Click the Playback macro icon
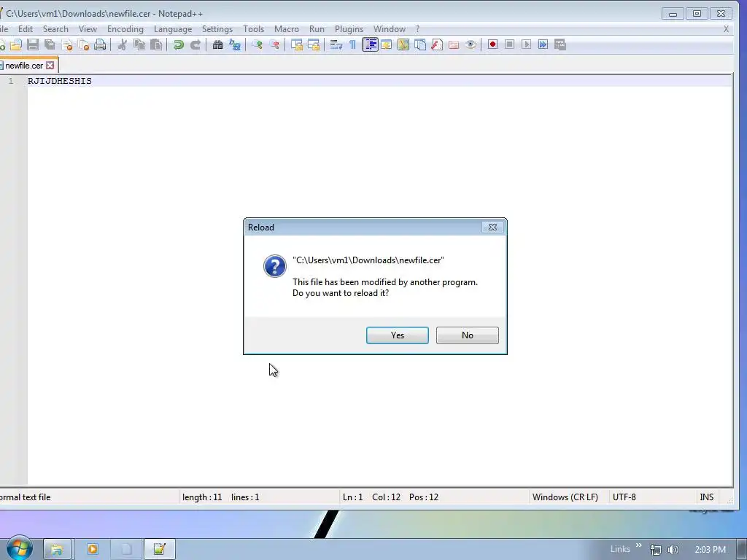 [x=526, y=44]
